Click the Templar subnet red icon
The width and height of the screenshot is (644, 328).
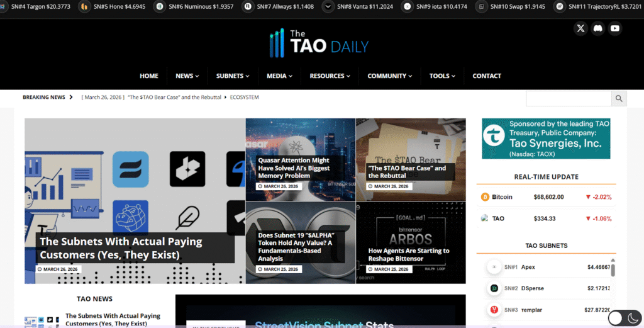click(494, 310)
